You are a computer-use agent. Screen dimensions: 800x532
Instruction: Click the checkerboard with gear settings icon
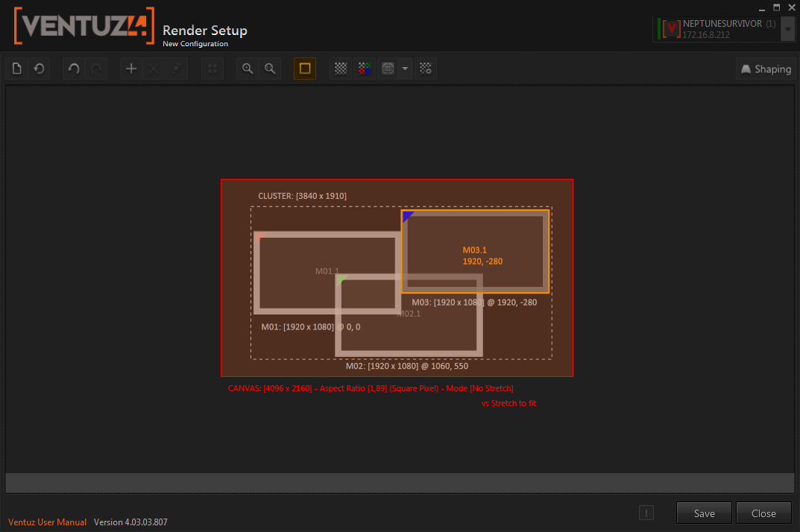click(x=426, y=69)
